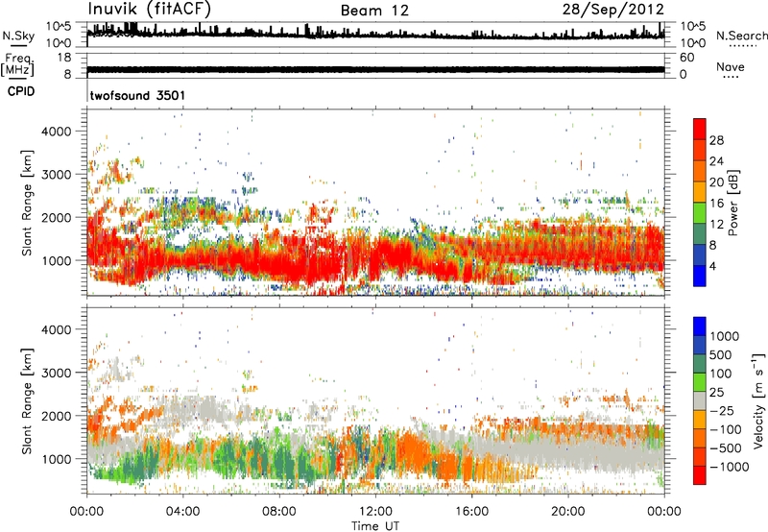
Task: Click the red top of power colorbar
Action: pyautogui.click(x=700, y=129)
